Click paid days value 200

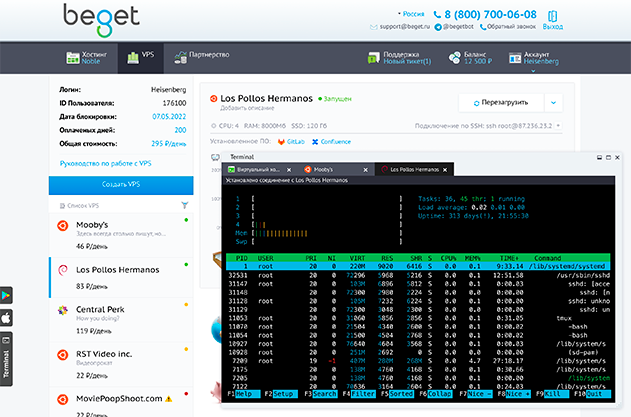coord(180,130)
